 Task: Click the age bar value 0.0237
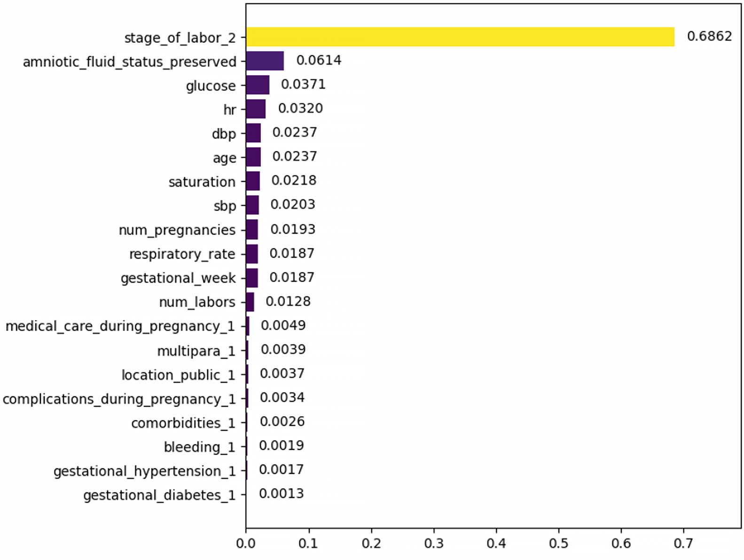click(294, 156)
